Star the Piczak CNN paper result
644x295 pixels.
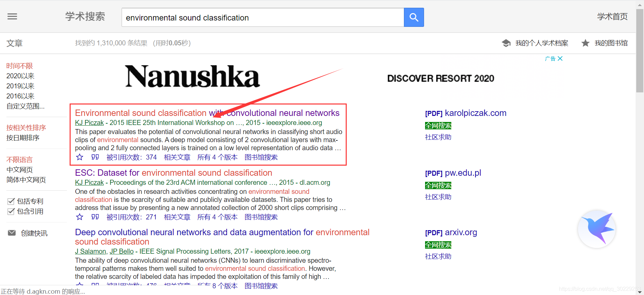[79, 157]
